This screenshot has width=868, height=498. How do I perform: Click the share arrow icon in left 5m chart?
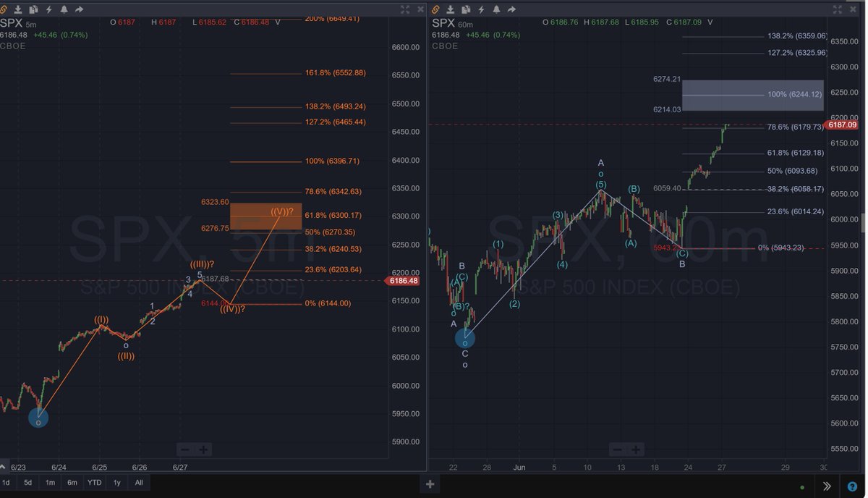point(78,9)
